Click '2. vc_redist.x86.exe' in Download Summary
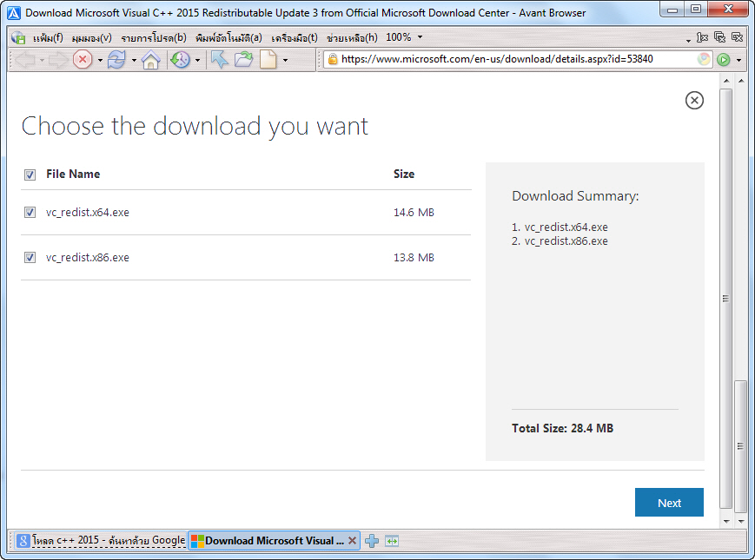Screen dimensions: 755x560 coord(560,241)
